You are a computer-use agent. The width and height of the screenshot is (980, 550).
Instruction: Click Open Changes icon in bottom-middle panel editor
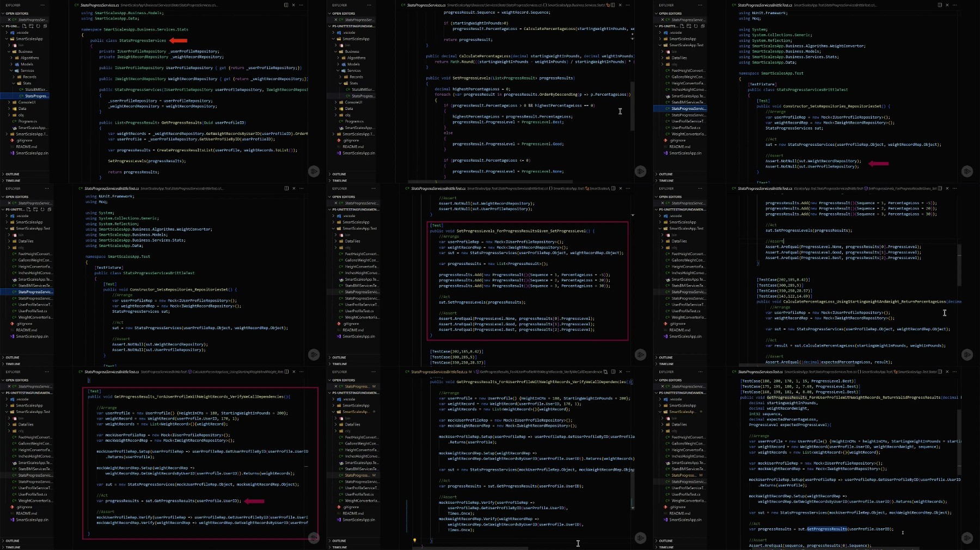(x=605, y=372)
